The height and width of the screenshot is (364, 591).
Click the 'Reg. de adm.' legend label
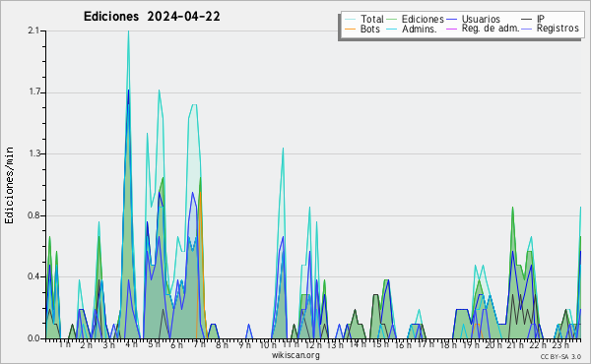[x=490, y=29]
